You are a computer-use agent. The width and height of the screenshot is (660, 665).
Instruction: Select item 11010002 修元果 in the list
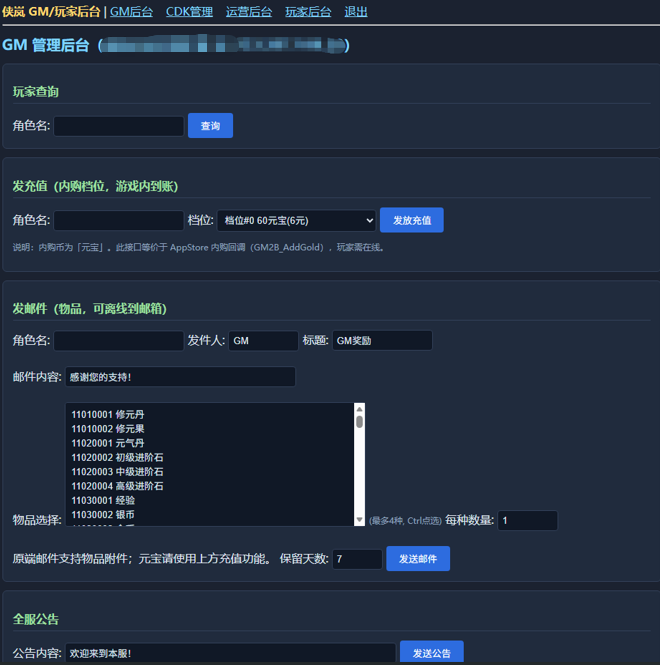point(210,429)
